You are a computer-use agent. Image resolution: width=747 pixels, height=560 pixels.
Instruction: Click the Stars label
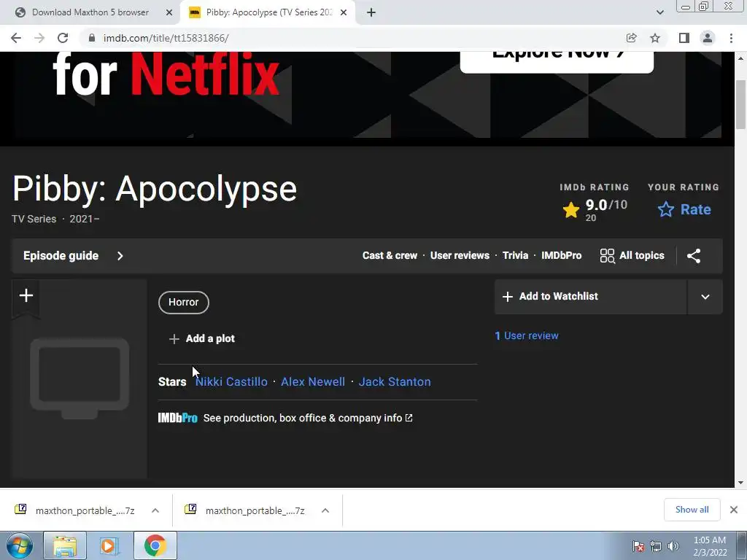tap(172, 382)
